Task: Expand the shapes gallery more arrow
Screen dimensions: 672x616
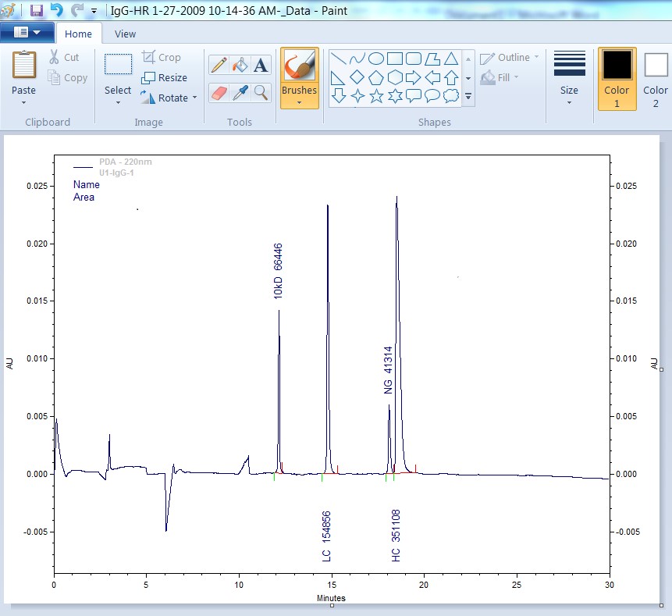Action: (x=468, y=97)
